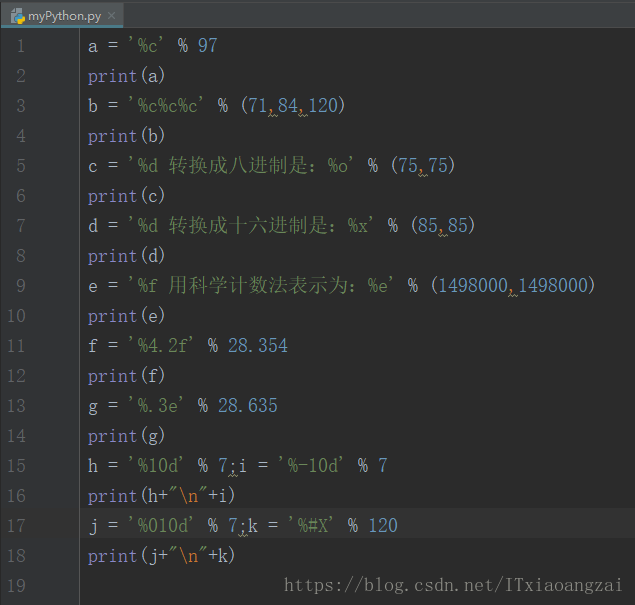Click the format string '%#X'

(311, 525)
